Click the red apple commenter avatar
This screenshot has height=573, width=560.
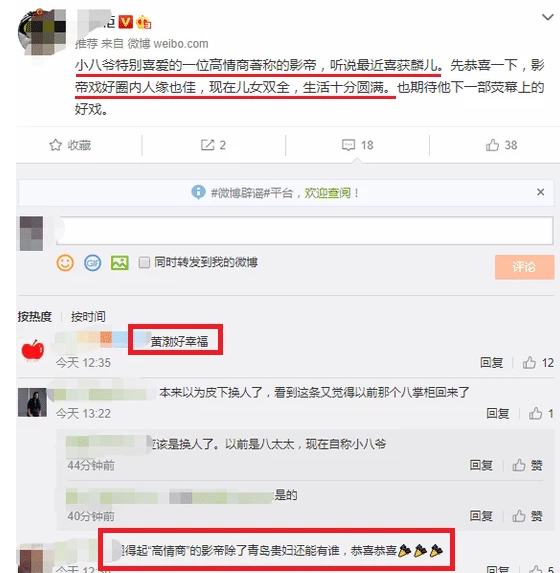33,350
